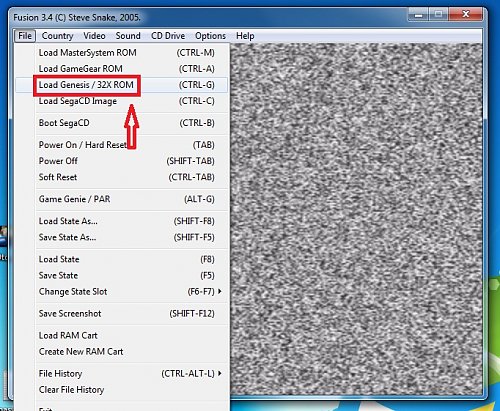The width and height of the screenshot is (500, 411).
Task: Open the Sound menu
Action: tap(128, 36)
